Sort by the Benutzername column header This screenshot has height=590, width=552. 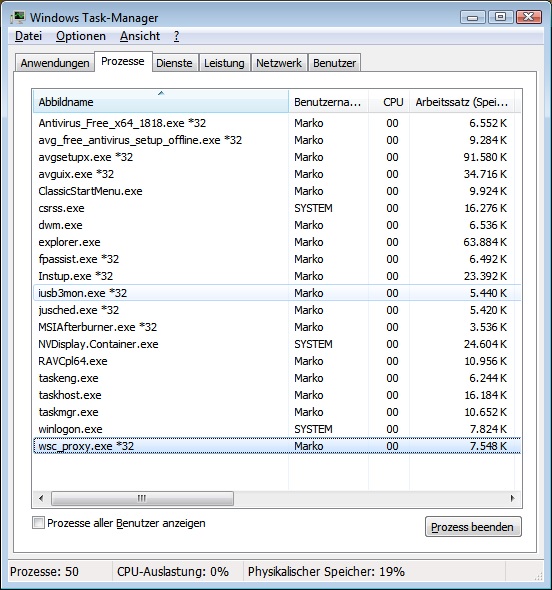pyautogui.click(x=328, y=102)
